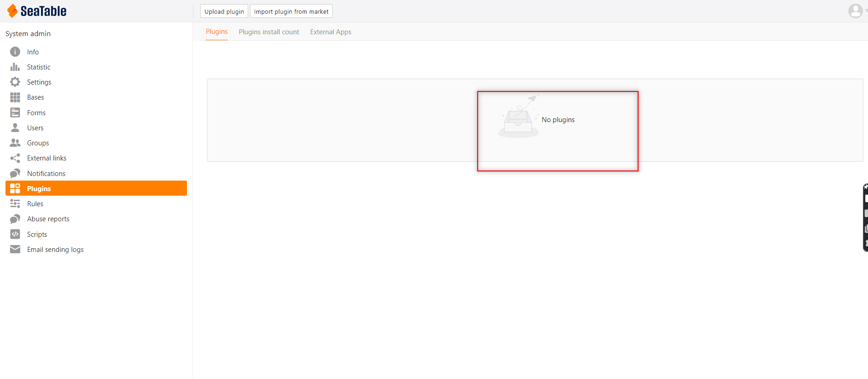Click the Info icon in sidebar
The width and height of the screenshot is (868, 379).
click(15, 52)
